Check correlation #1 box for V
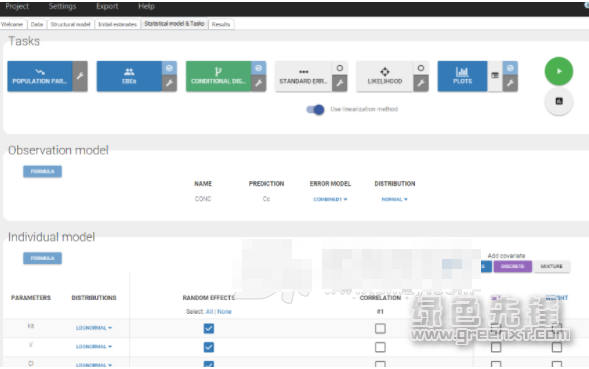Image resolution: width=589 pixels, height=369 pixels. click(x=380, y=347)
